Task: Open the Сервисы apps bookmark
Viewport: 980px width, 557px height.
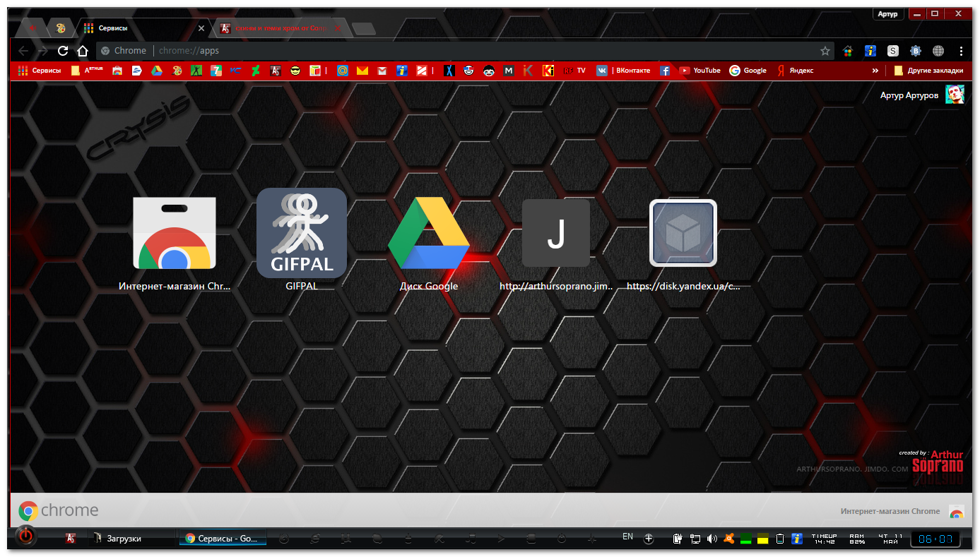Action: click(40, 71)
